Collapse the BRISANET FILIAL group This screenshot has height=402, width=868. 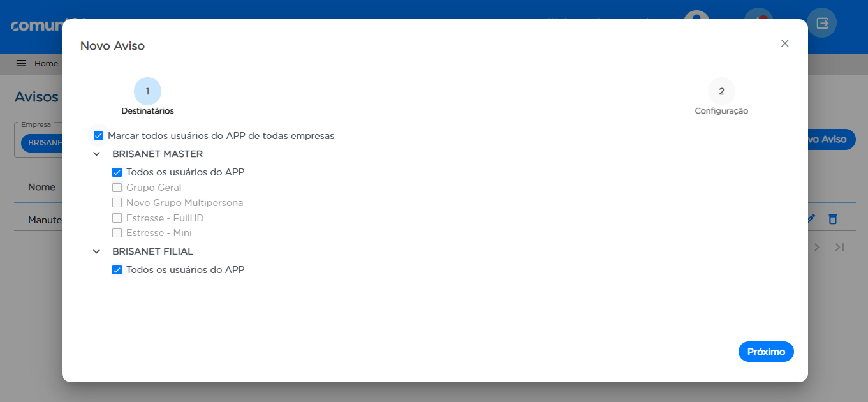click(x=97, y=251)
